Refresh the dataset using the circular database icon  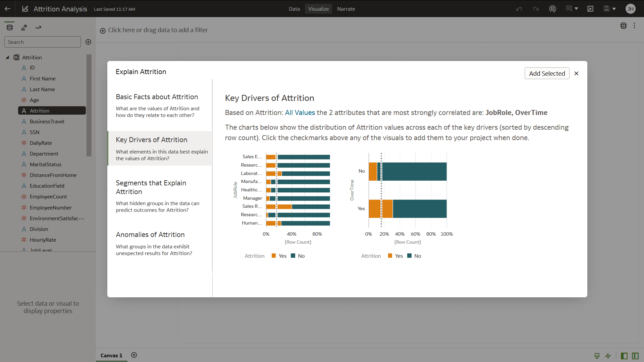click(552, 9)
